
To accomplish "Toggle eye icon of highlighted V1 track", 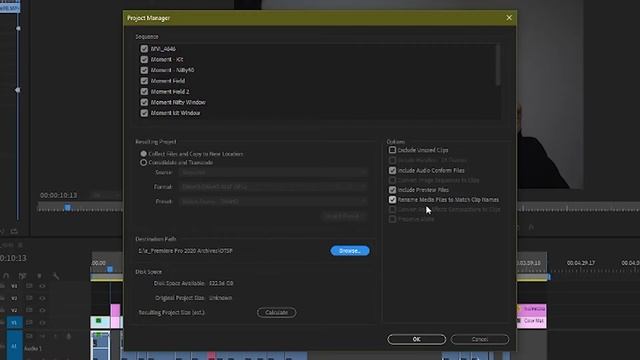I will click(42, 322).
